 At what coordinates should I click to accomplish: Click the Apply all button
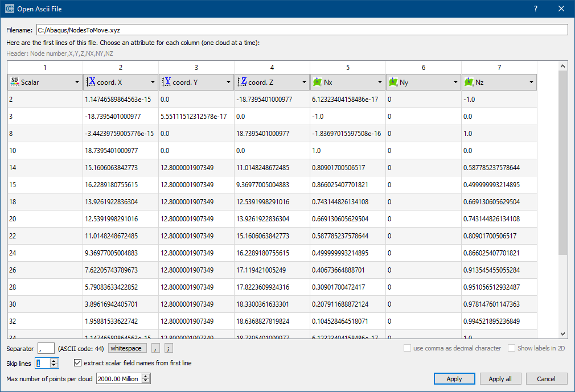tap(500, 379)
